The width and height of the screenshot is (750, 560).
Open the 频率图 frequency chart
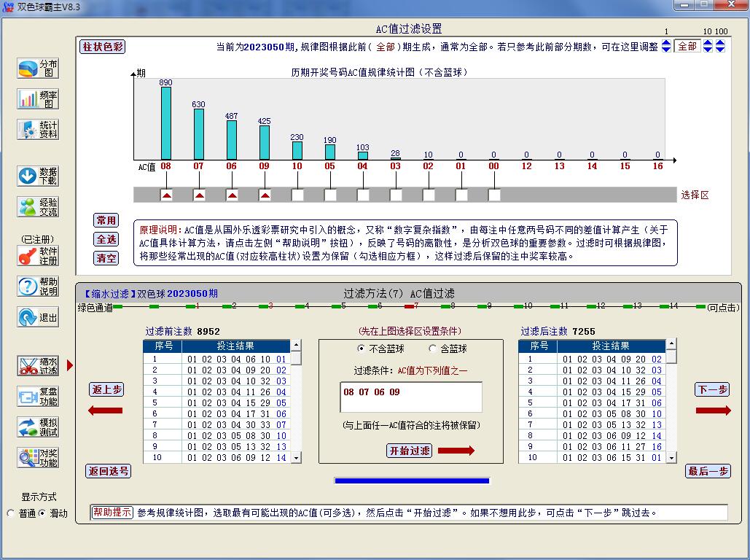[38, 99]
